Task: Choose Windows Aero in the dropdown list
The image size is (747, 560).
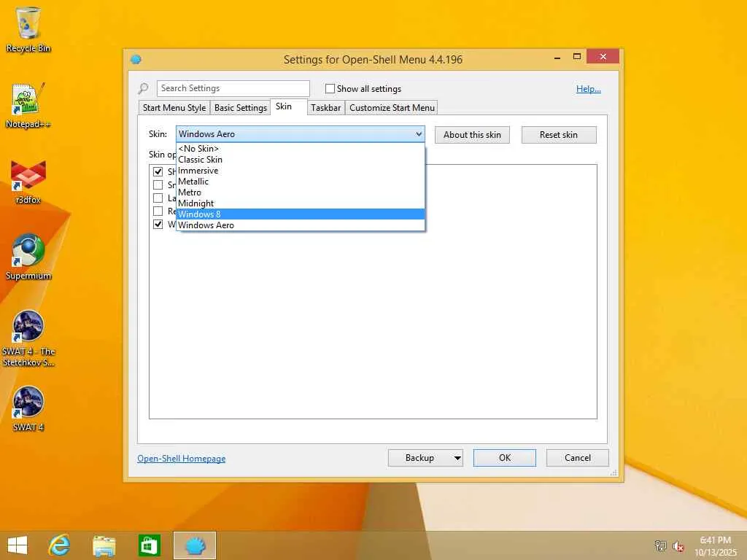Action: click(x=300, y=225)
